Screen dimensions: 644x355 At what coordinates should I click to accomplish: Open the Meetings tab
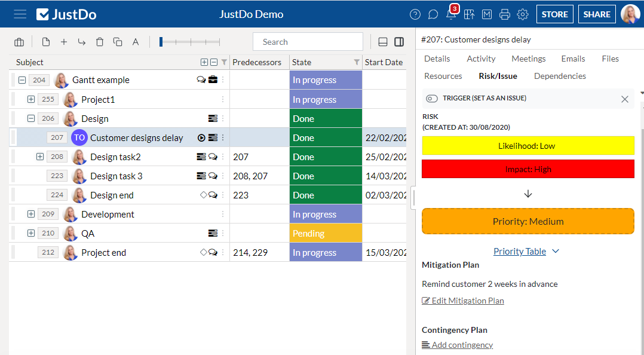point(529,59)
